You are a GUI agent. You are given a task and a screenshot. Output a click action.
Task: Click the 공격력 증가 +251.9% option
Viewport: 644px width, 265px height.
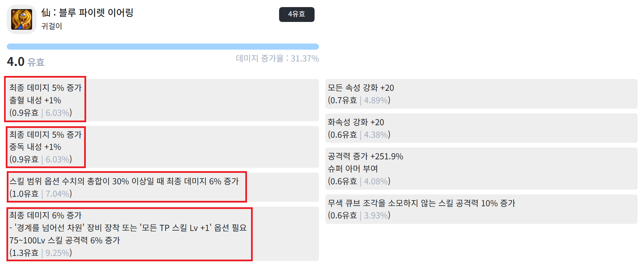click(x=481, y=168)
